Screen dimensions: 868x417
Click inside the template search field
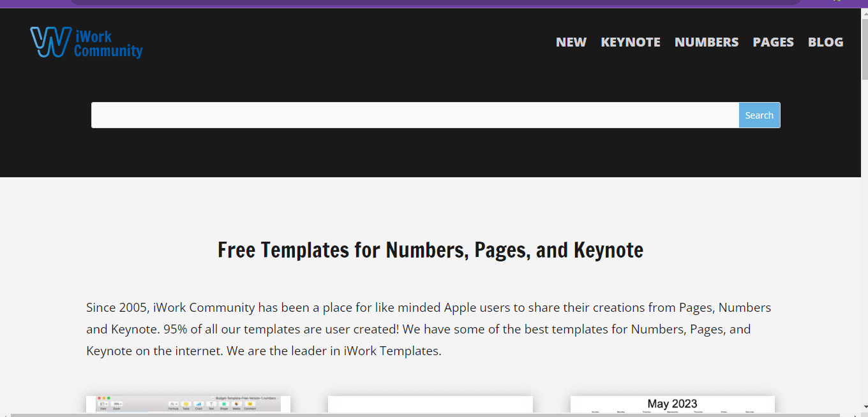pos(415,115)
